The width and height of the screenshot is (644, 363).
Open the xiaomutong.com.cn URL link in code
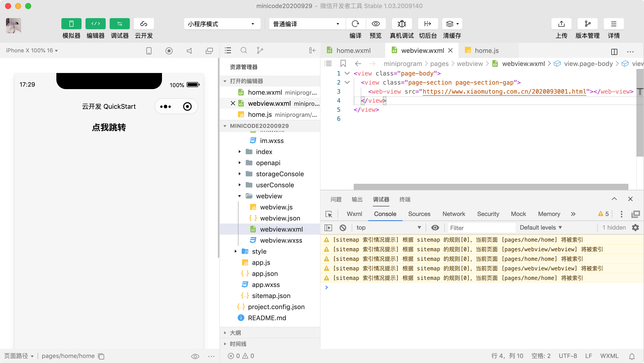click(x=504, y=92)
